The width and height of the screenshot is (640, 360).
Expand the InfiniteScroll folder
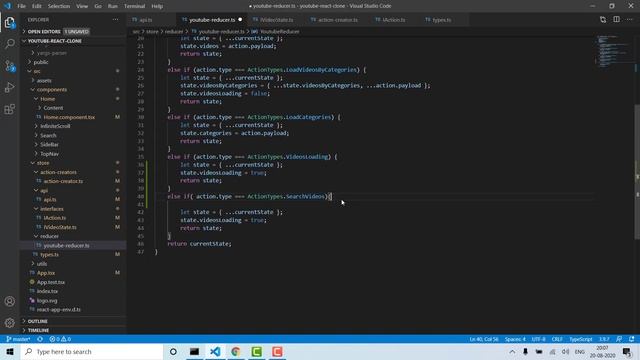pyautogui.click(x=55, y=126)
